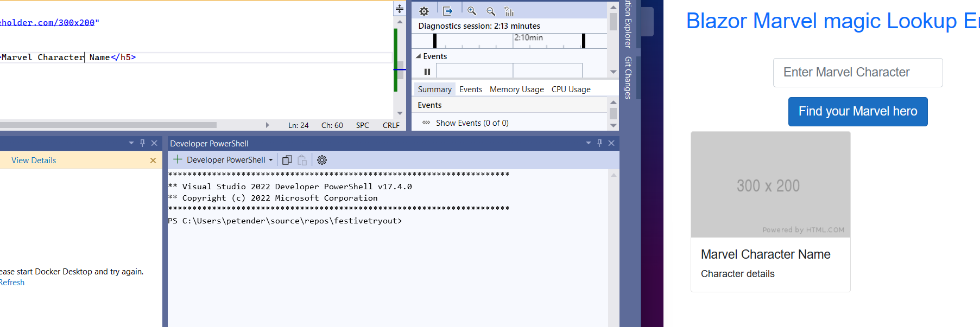980x327 pixels.
Task: Click the Enter Marvel Character input field
Action: (857, 73)
